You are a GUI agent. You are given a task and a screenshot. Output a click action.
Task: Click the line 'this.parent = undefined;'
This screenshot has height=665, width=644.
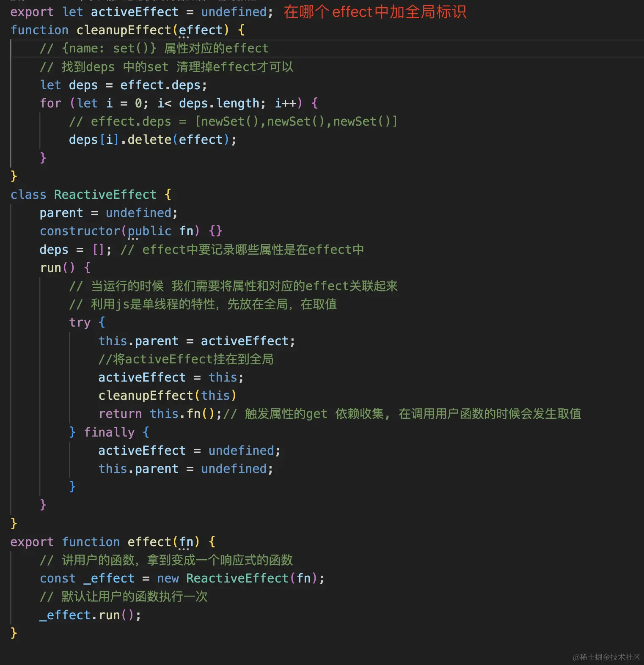pyautogui.click(x=186, y=469)
